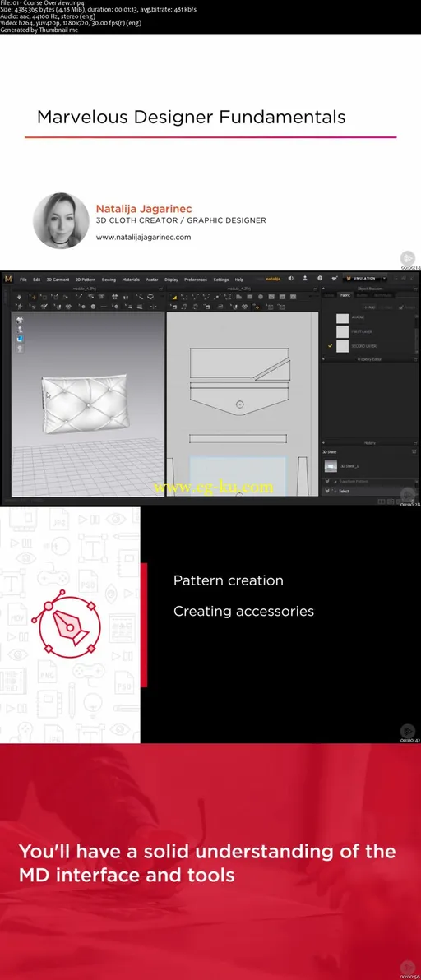The image size is (421, 980).
Task: Switch to the Buttonhole tab in Object Browser
Action: click(x=383, y=295)
